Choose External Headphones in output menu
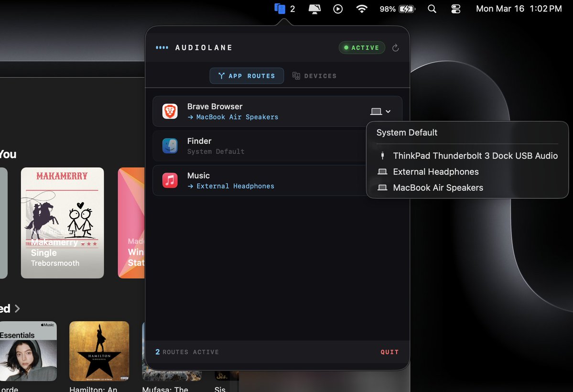Screen dimensions: 573x392 point(467,172)
